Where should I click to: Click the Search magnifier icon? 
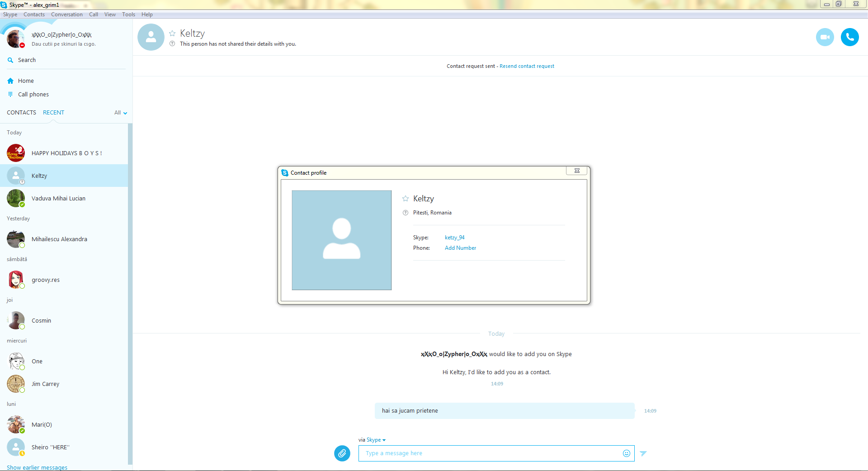point(10,60)
